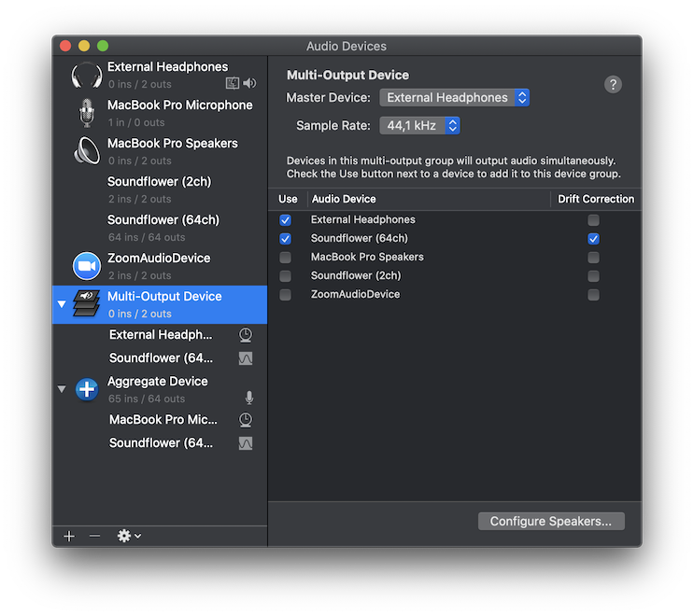Click the Use column header

click(x=288, y=200)
